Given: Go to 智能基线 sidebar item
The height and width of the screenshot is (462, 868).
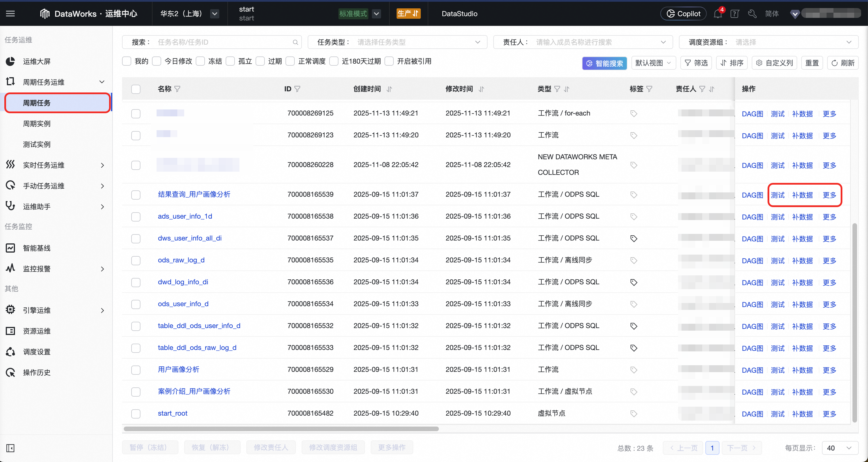Looking at the screenshot, I should [37, 248].
